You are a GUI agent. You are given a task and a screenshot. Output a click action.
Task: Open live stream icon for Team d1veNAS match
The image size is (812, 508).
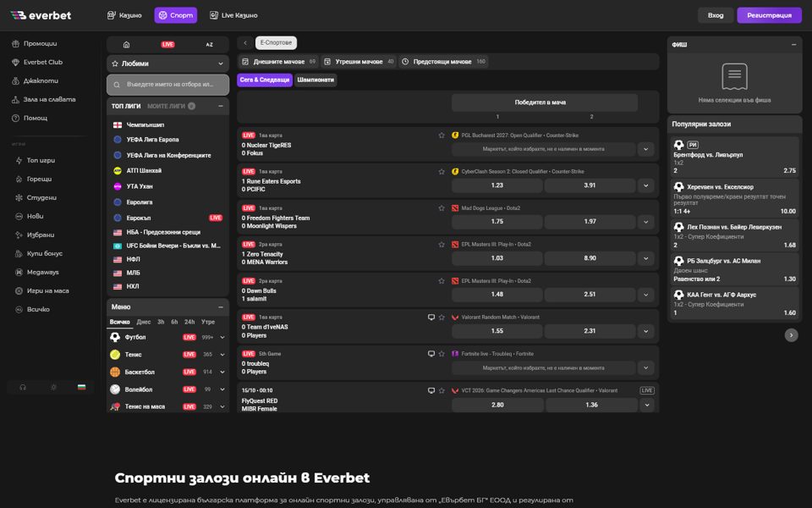[431, 317]
